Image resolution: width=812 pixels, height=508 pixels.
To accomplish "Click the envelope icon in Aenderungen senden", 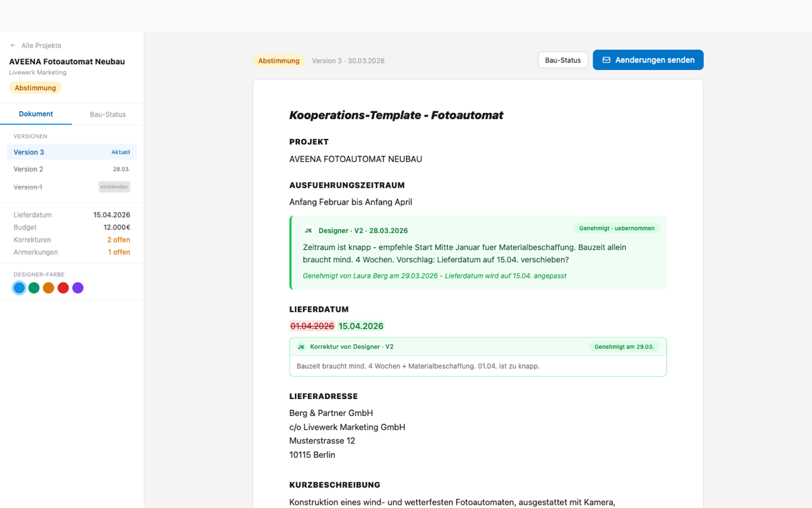I will click(x=606, y=60).
